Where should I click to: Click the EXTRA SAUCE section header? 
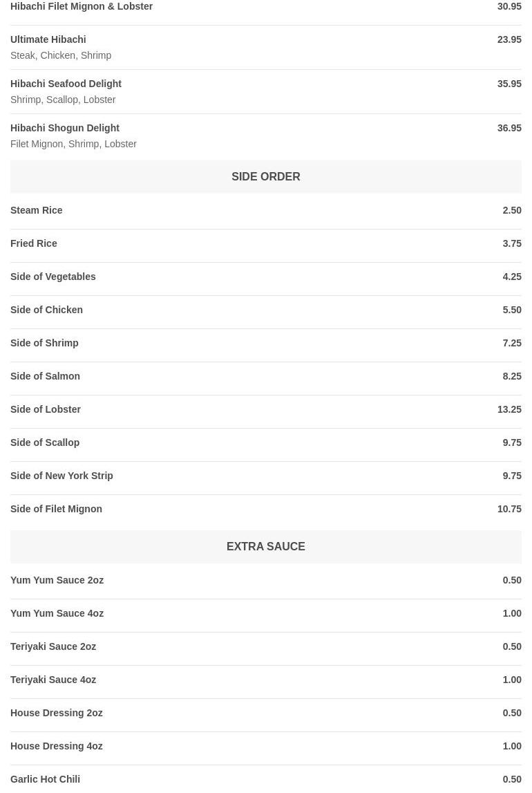tap(265, 547)
